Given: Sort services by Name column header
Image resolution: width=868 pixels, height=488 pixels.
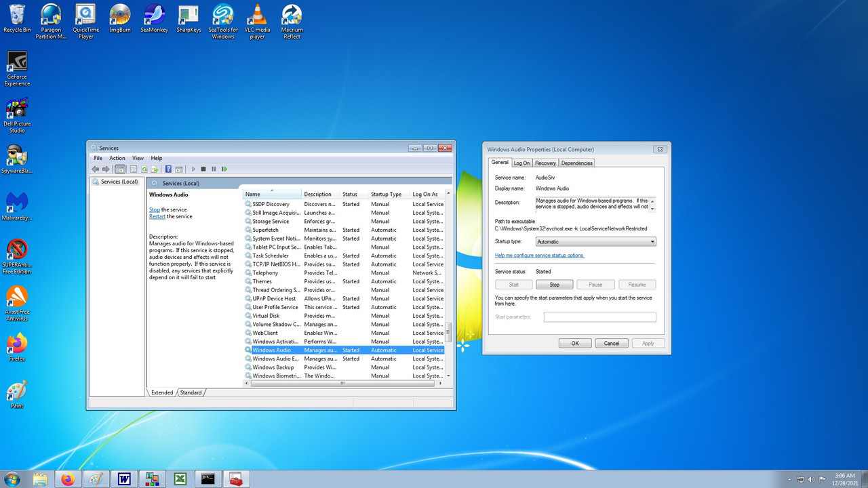Looking at the screenshot, I should pos(272,195).
